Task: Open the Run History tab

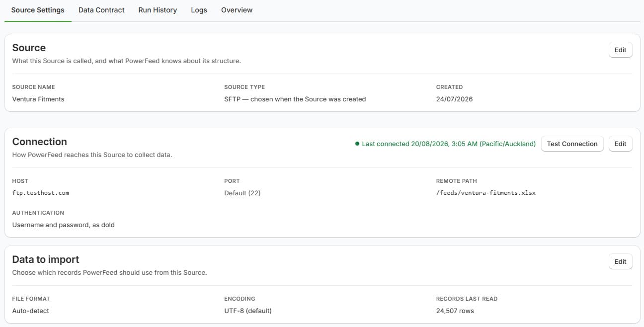Action: [x=158, y=10]
